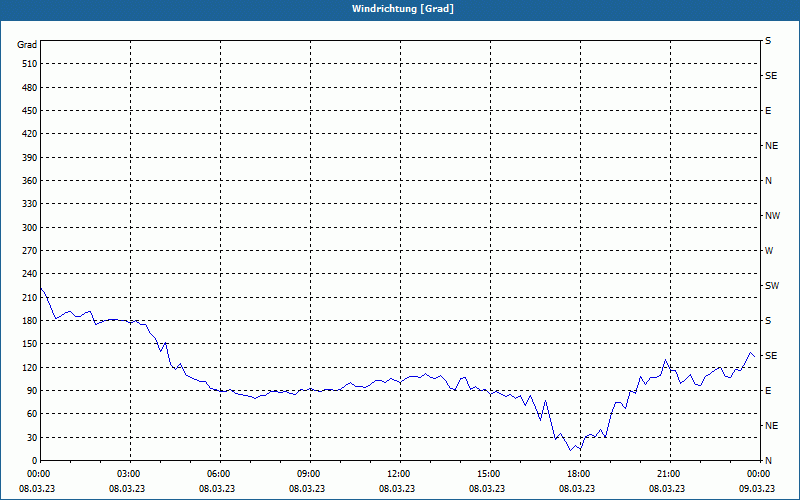
Task: Click NE compass label on the 390 gridline
Action: (x=771, y=146)
